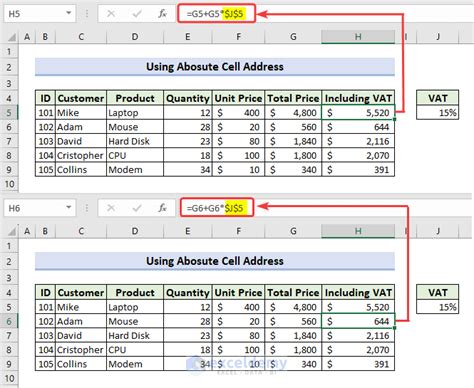Click the selected cell 644 in the lower sheet
The height and width of the screenshot is (388, 474).
358,321
